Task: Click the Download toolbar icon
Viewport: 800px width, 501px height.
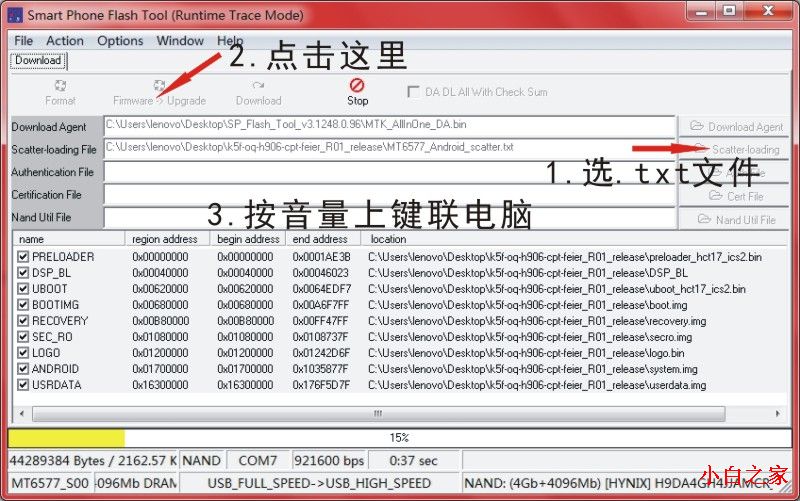Action: (258, 85)
